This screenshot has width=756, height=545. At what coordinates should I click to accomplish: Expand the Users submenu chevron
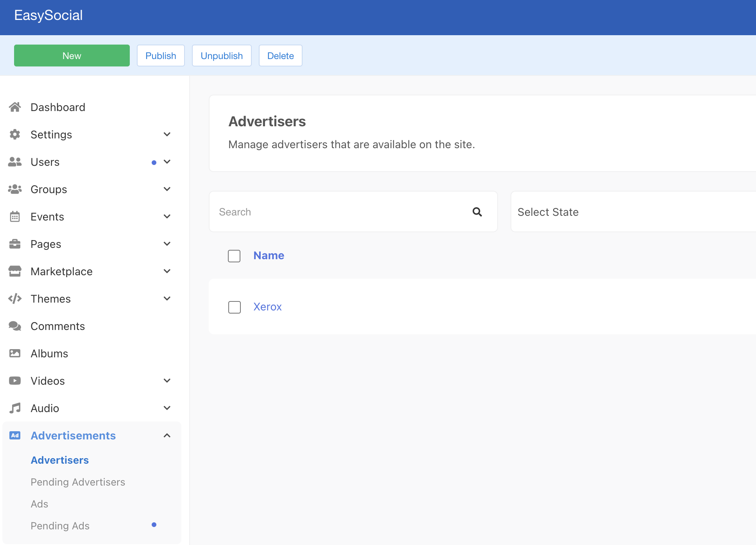point(167,162)
